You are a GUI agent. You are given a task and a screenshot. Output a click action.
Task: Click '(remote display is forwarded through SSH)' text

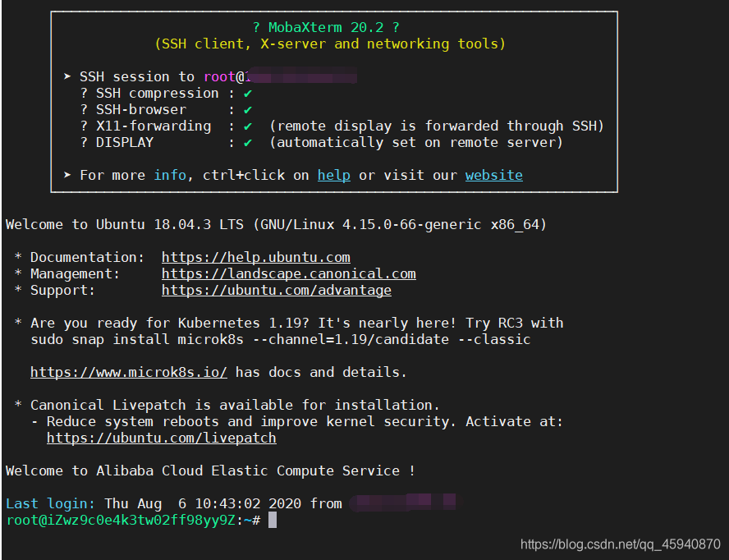tap(437, 126)
